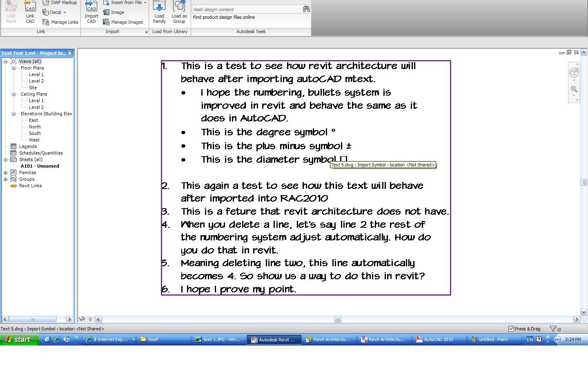
Task: Collapse the Floor Plans tree node
Action: click(x=13, y=68)
